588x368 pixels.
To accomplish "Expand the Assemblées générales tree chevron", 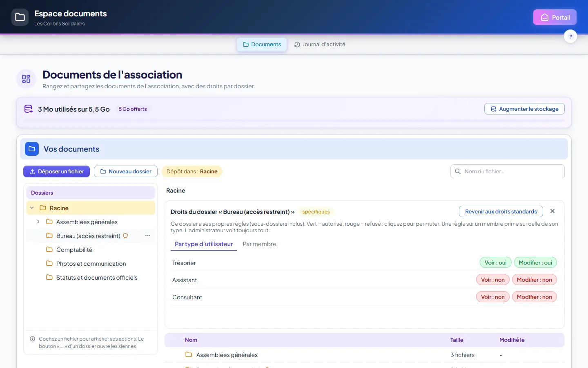I will coord(38,222).
